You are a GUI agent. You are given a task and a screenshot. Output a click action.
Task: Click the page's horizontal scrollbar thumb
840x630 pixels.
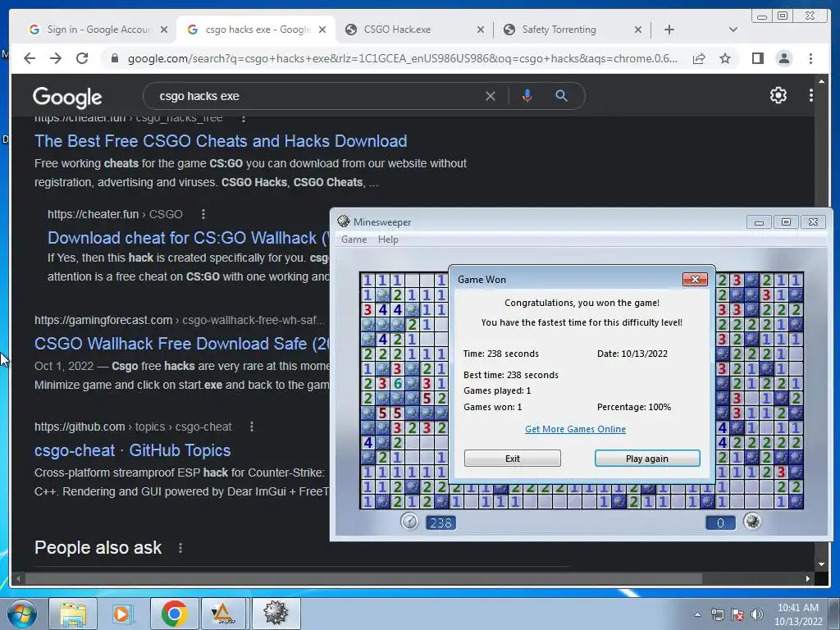tap(363, 579)
